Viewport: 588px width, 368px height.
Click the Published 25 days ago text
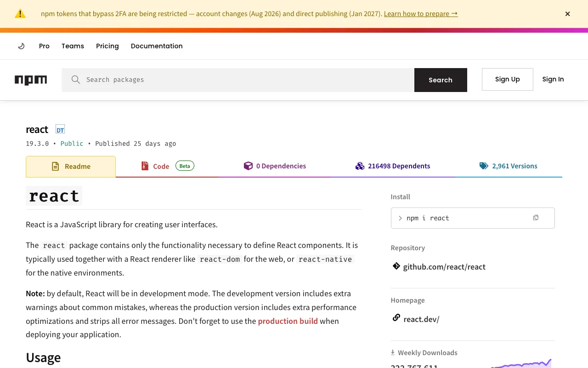[x=136, y=144]
